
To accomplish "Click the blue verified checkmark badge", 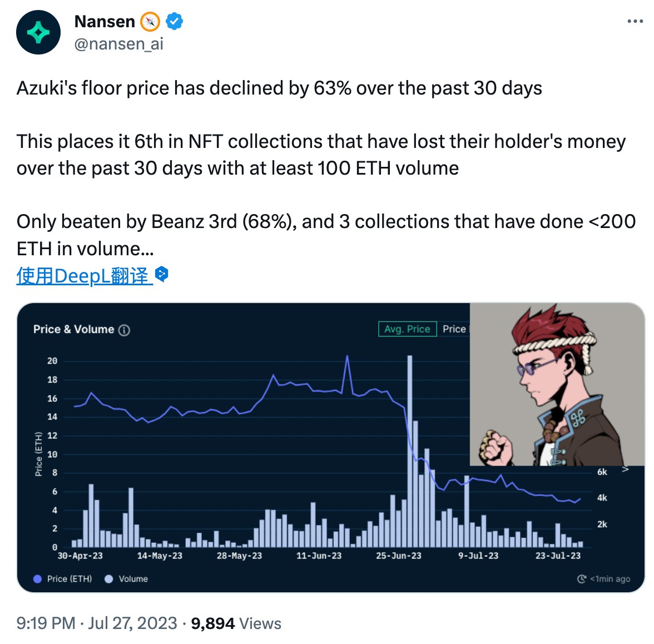I will tap(175, 22).
